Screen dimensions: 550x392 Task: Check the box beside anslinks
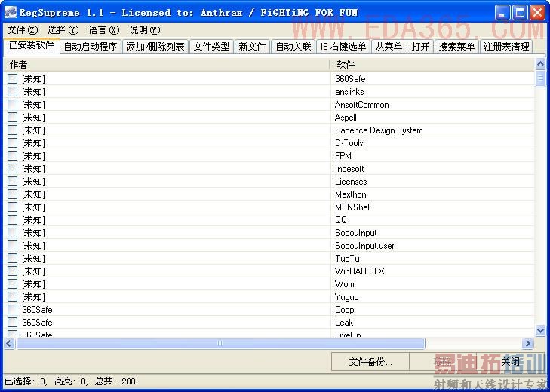13,92
